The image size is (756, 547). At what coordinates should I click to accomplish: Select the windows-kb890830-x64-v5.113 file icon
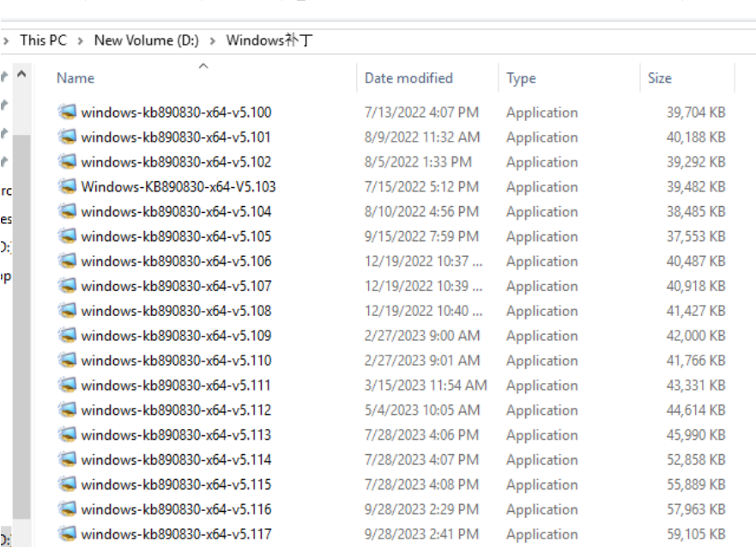(x=67, y=435)
